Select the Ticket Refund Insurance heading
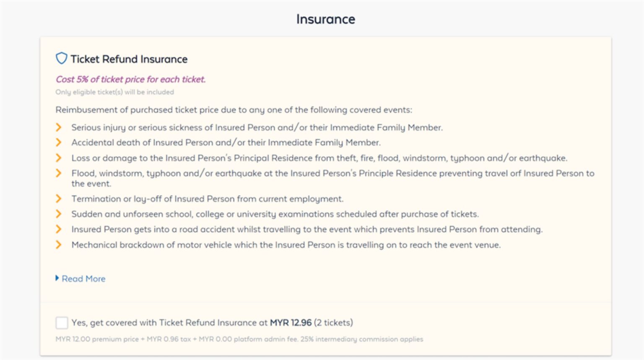Screen dimensions: 644x360 pos(129,59)
